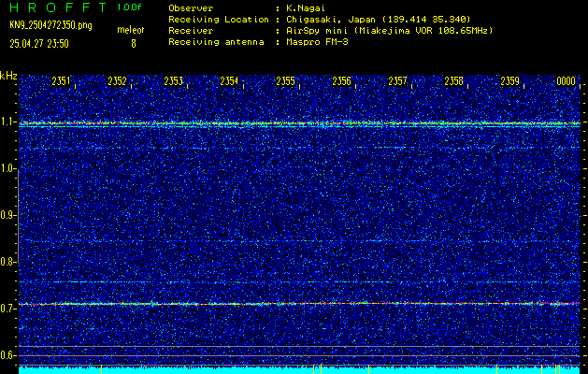
Task: Click the 2358 time marker
Action: point(453,81)
